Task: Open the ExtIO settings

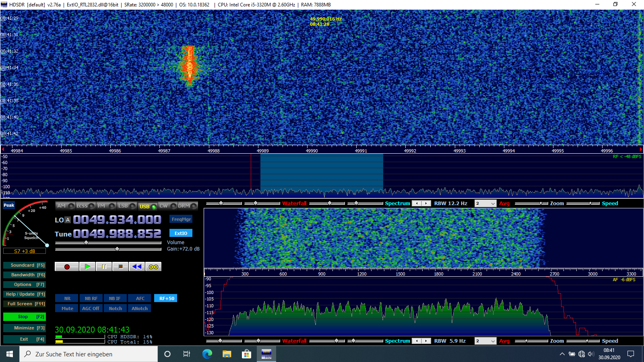Action: [x=181, y=233]
